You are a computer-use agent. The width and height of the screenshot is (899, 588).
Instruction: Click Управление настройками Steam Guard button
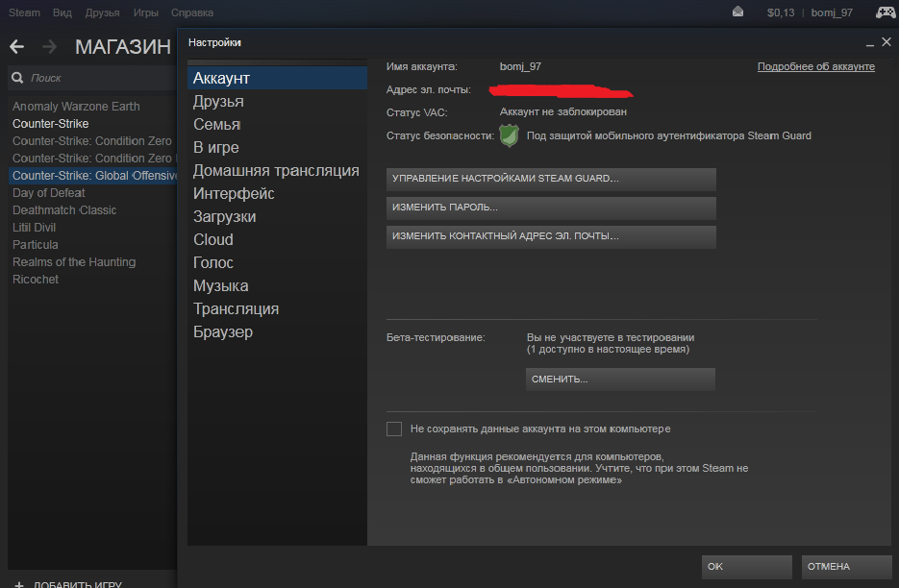coord(551,179)
